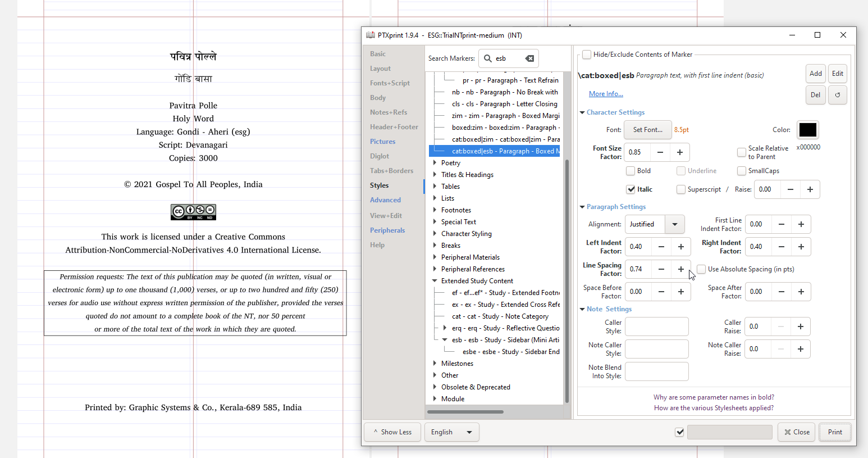This screenshot has height=458, width=868.
Task: Click the Set Font button
Action: tap(647, 129)
